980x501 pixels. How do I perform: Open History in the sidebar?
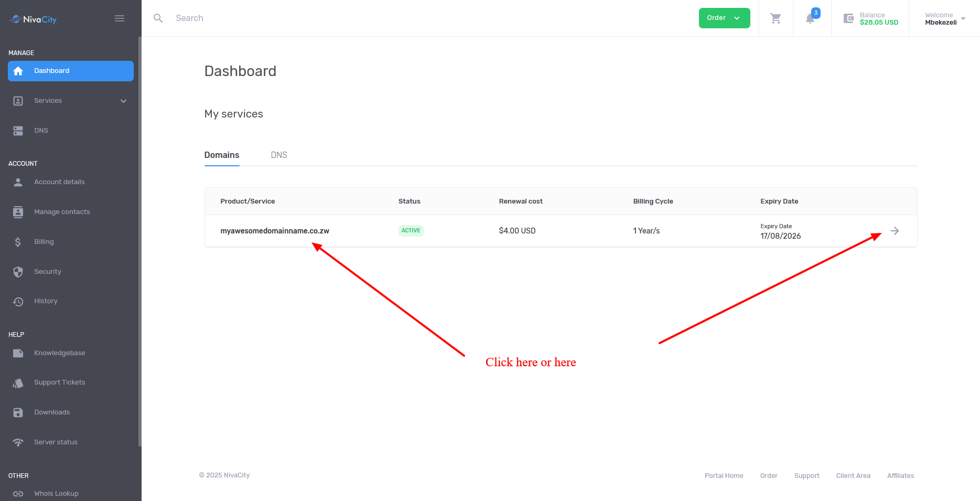pos(46,301)
